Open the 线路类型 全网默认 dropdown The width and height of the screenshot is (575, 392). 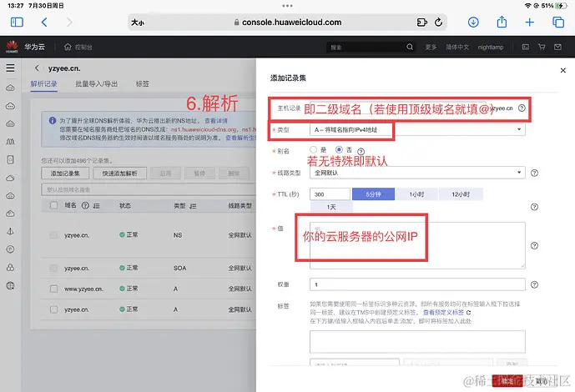coord(417,173)
